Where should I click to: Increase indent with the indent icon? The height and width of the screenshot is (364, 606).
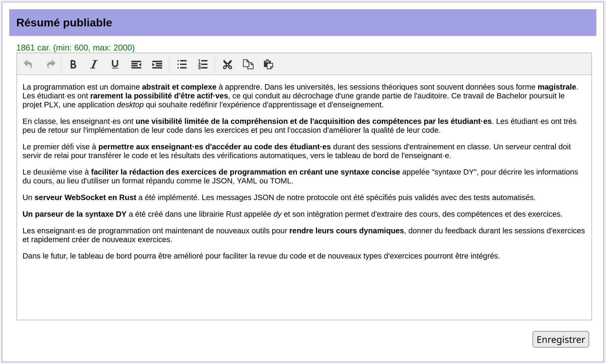pos(157,64)
